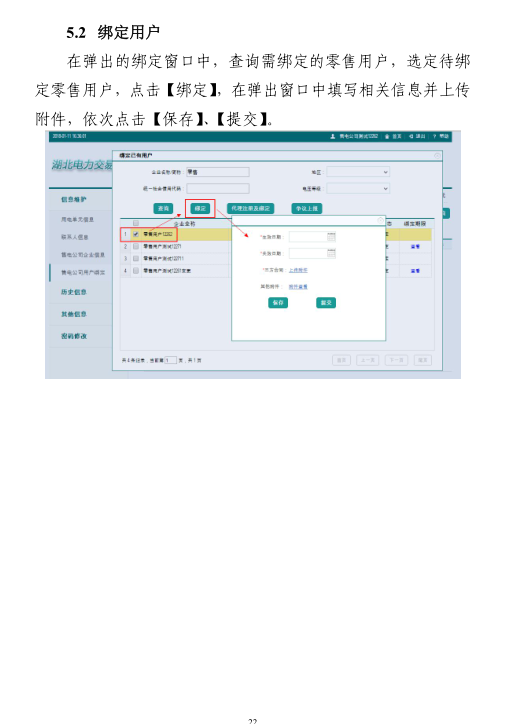Click the 企业名称 search input field
The width and height of the screenshot is (527, 724).
pos(218,172)
